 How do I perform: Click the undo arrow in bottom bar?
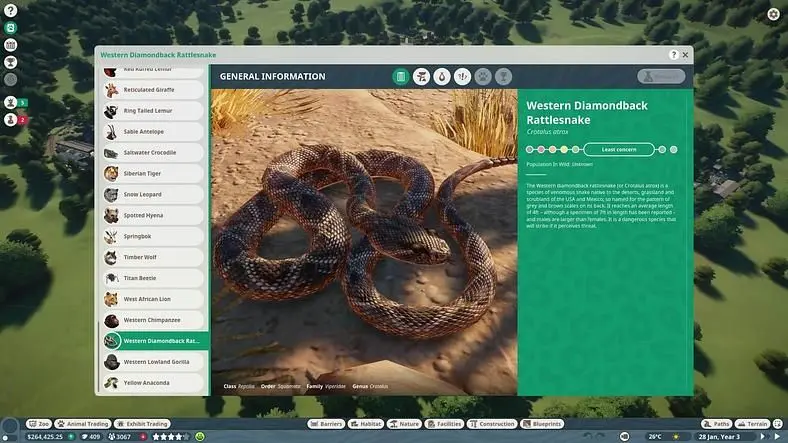click(x=587, y=436)
